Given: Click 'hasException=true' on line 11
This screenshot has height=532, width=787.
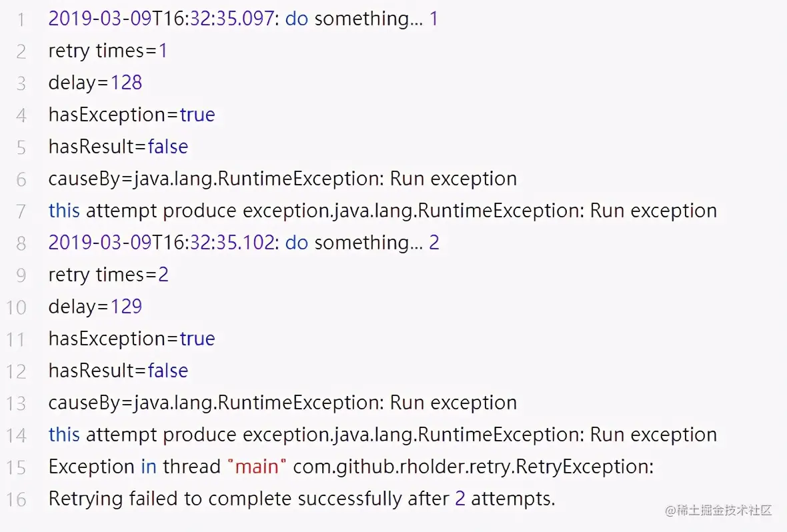Looking at the screenshot, I should click(x=131, y=339).
